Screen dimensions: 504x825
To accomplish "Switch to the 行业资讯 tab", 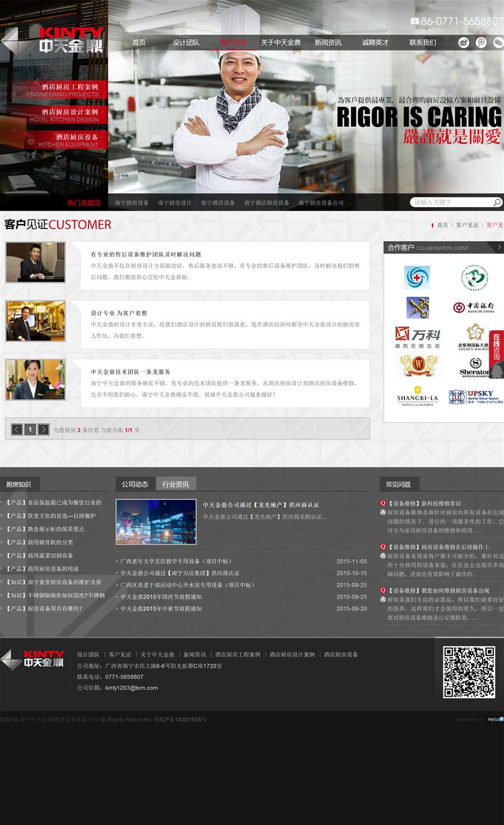I will click(x=175, y=484).
